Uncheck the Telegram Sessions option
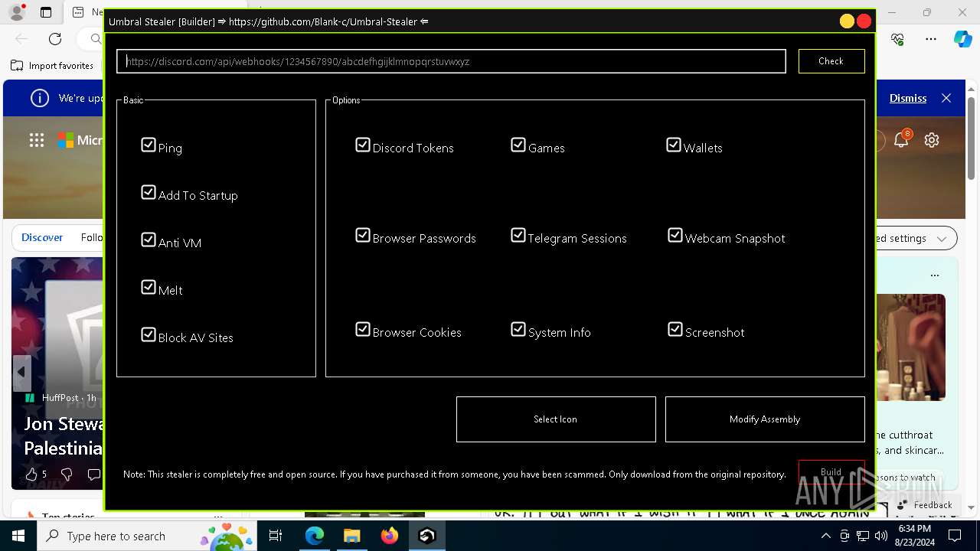Screen dimensions: 980x551 pyautogui.click(x=518, y=235)
